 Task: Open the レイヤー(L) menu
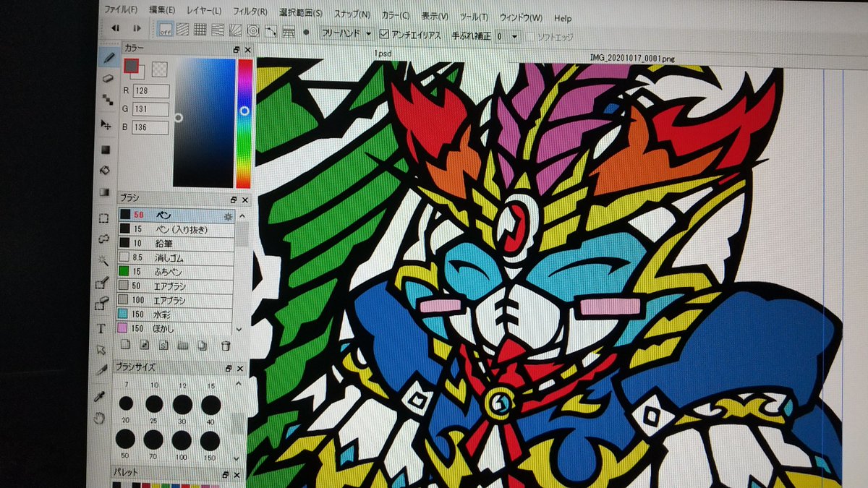tap(204, 12)
